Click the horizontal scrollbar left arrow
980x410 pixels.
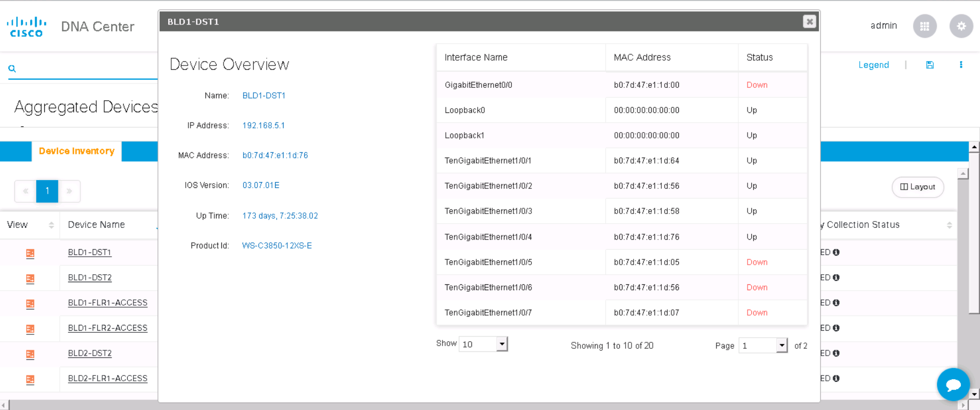pos(4,405)
